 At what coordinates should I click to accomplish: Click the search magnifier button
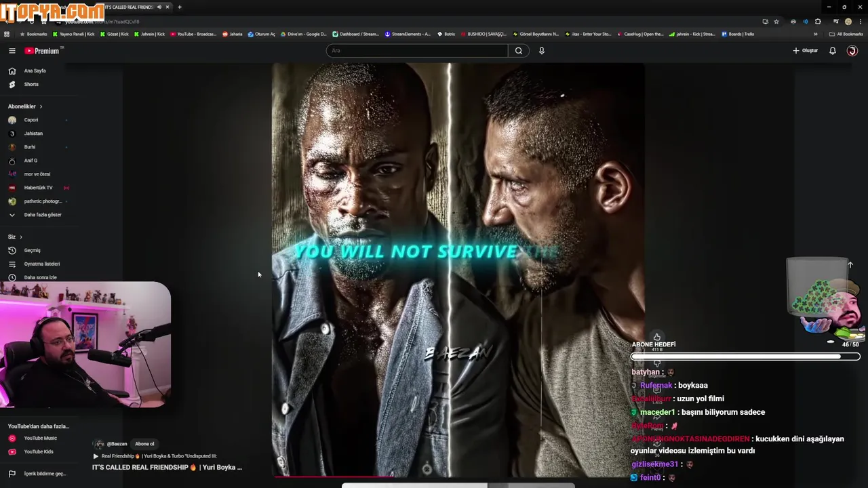pos(519,51)
